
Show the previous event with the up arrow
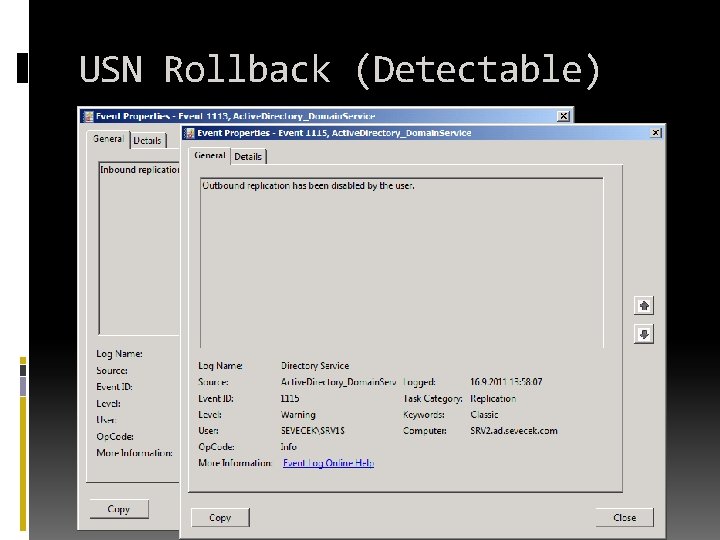(644, 305)
